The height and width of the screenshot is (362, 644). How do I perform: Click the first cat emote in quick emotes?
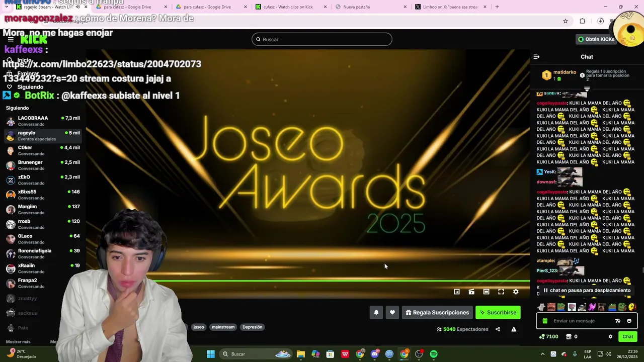point(541,307)
